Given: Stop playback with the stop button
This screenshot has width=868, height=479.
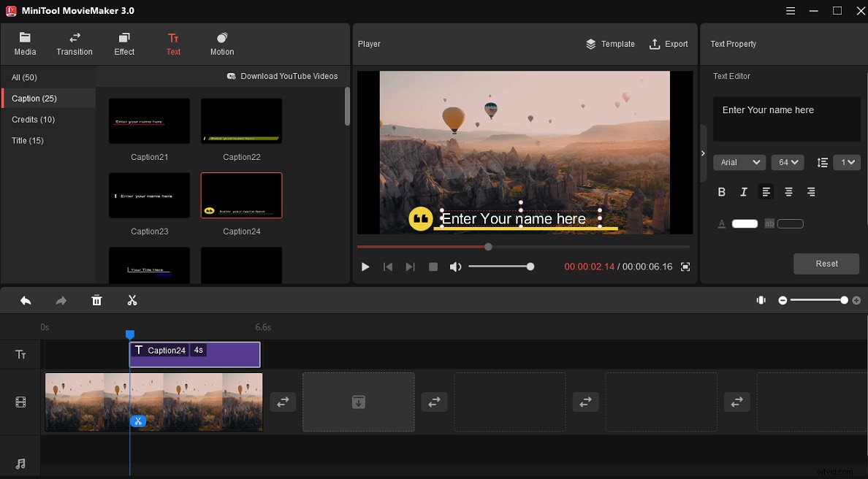Looking at the screenshot, I should pyautogui.click(x=433, y=267).
